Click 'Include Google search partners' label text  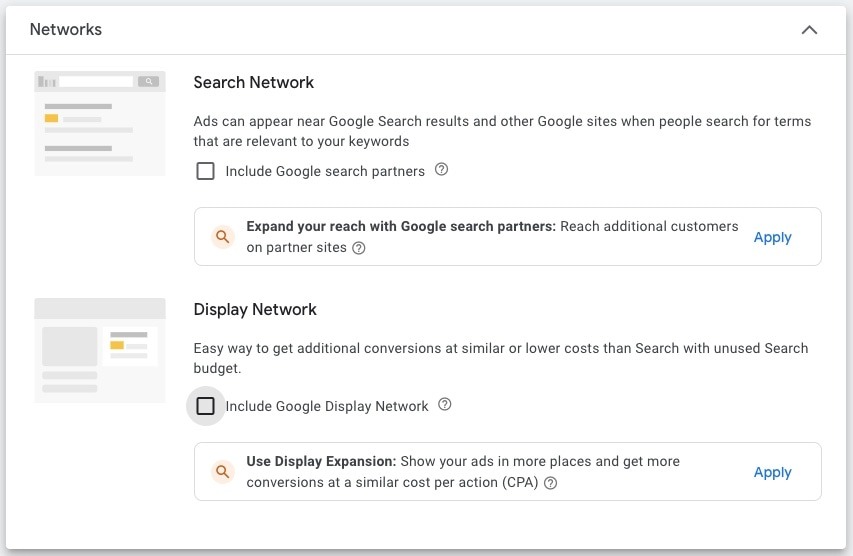tap(325, 171)
